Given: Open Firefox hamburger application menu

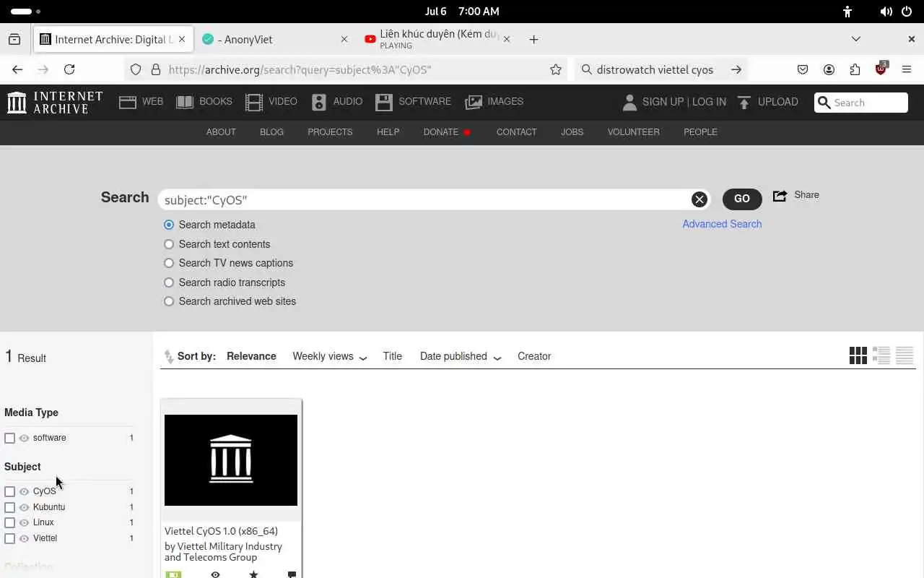Looking at the screenshot, I should [907, 69].
